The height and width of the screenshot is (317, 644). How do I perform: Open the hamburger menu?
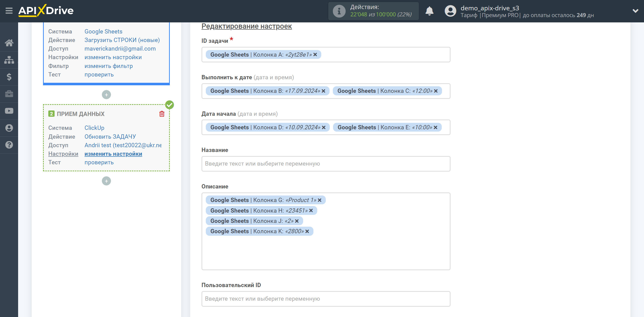point(9,11)
